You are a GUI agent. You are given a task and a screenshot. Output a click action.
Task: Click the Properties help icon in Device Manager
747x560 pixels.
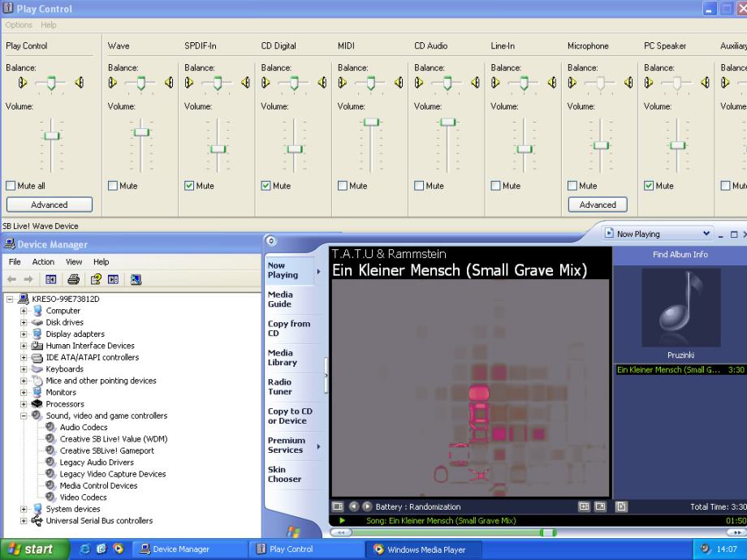tap(97, 280)
